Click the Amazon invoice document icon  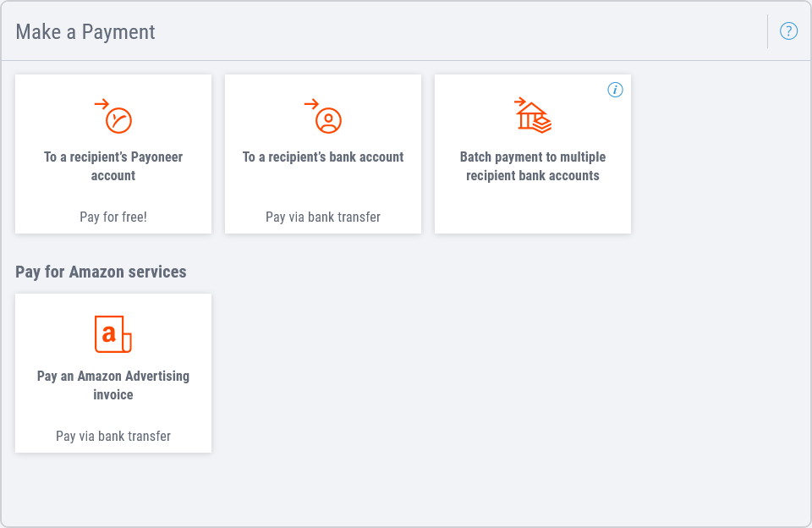pos(112,334)
